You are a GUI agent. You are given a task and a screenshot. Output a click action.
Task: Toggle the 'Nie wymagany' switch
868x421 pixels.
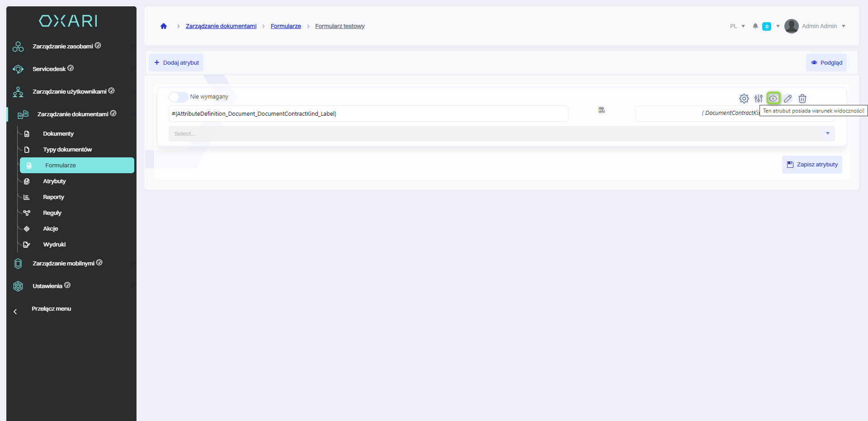pyautogui.click(x=178, y=97)
